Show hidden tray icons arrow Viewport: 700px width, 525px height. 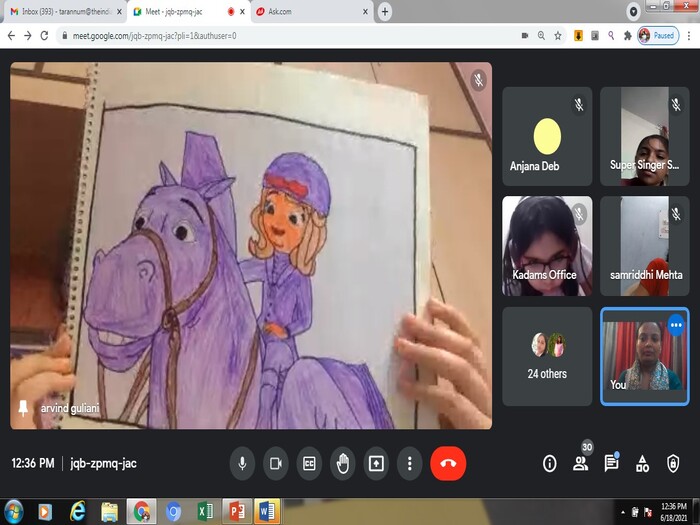[x=623, y=512]
